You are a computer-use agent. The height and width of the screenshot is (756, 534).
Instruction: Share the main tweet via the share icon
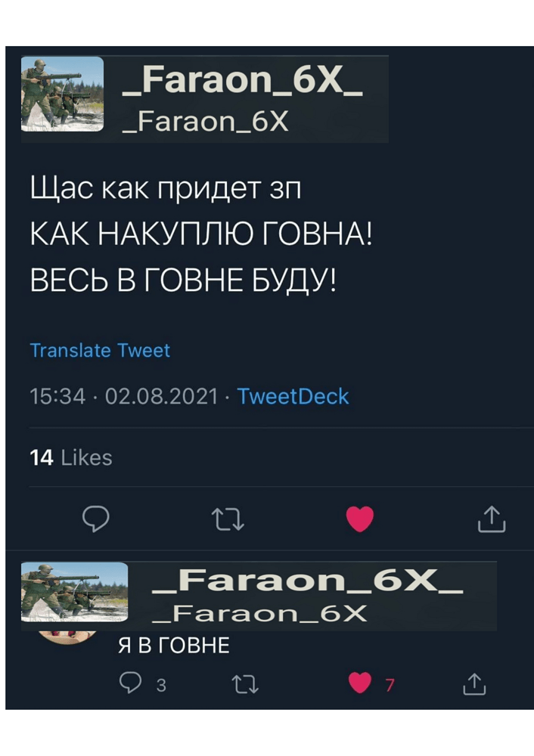(492, 519)
